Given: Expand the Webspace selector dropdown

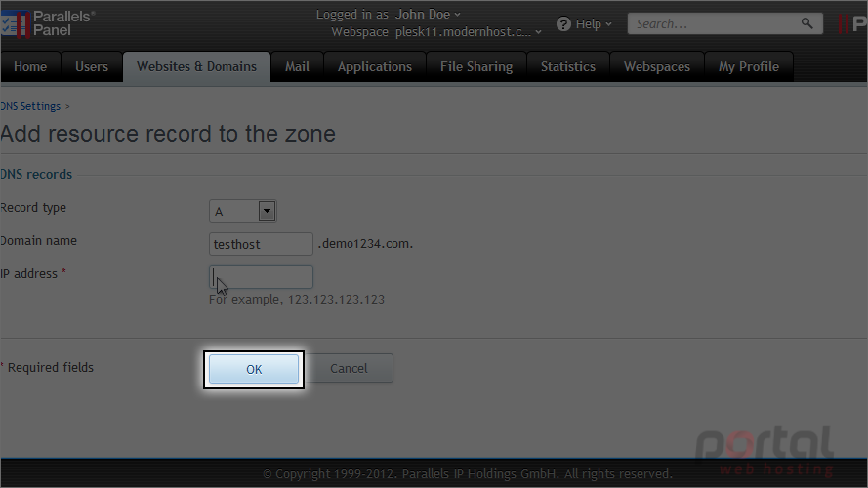Looking at the screenshot, I should [x=538, y=32].
